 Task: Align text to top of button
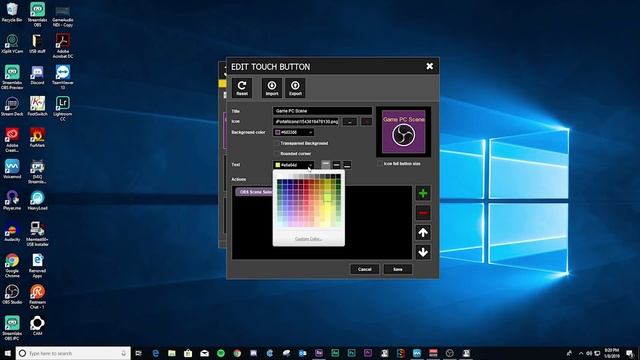point(325,164)
